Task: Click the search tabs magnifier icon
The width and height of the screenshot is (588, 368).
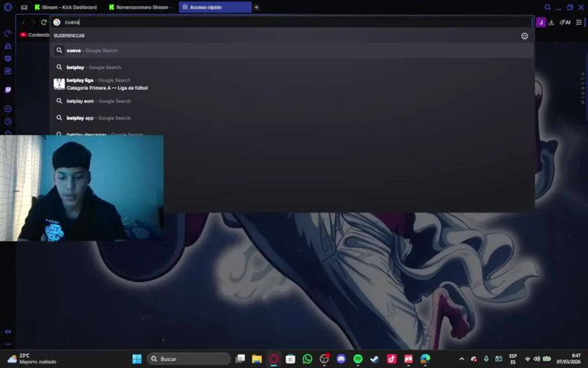Action: click(x=548, y=7)
